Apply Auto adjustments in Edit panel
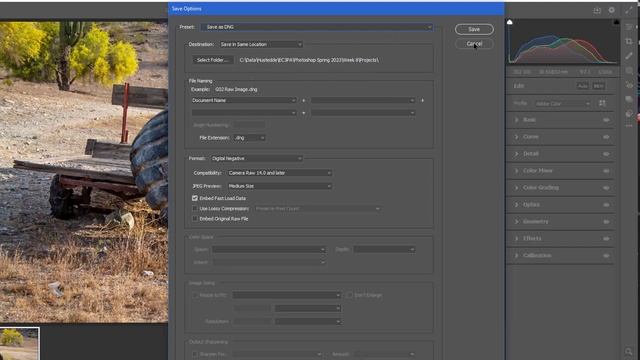640x360 pixels. pyautogui.click(x=582, y=86)
